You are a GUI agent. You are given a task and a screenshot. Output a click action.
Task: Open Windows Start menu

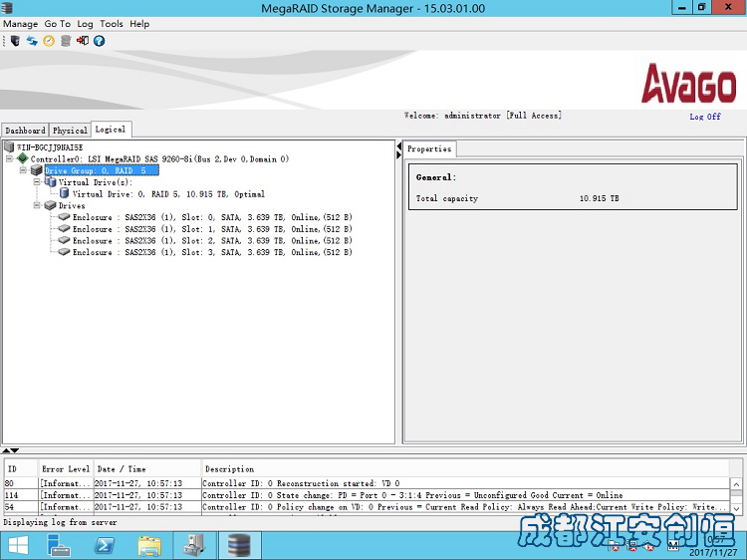(x=18, y=546)
